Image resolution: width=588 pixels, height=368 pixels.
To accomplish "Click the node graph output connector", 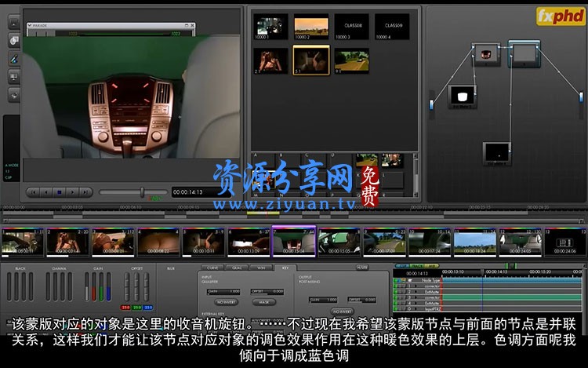I will point(581,97).
